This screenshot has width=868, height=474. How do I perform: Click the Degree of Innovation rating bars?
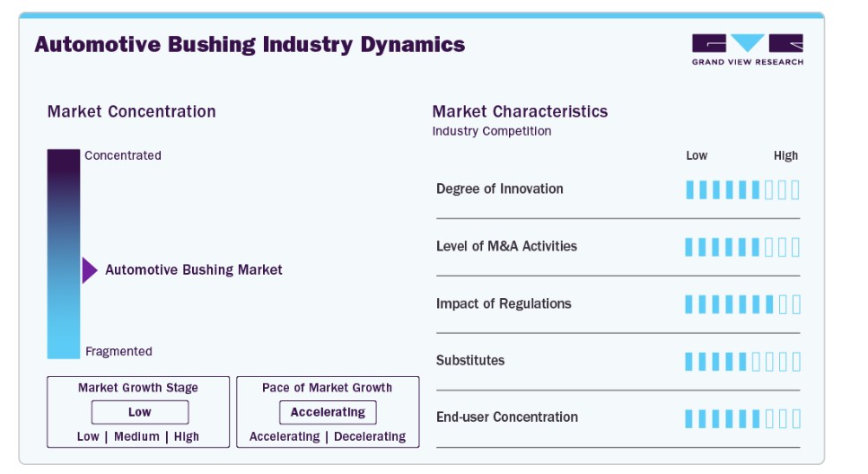coord(742,190)
